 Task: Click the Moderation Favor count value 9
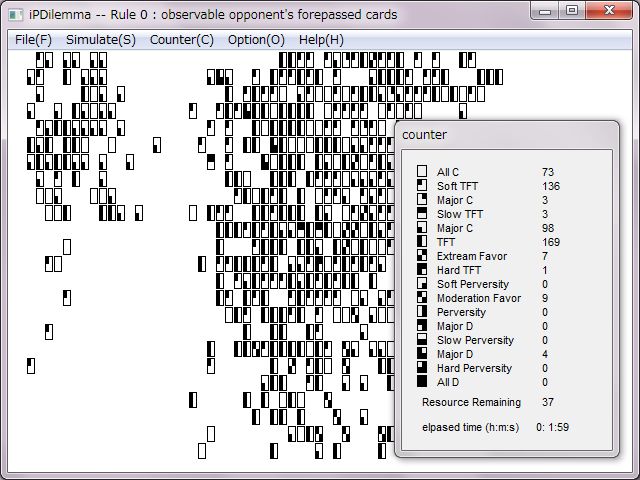pyautogui.click(x=545, y=298)
